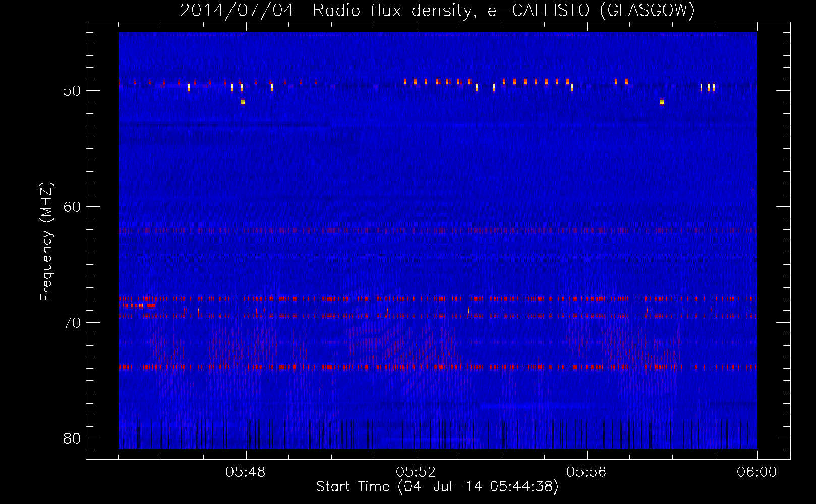Click the 05:52 time tick label

tap(416, 473)
